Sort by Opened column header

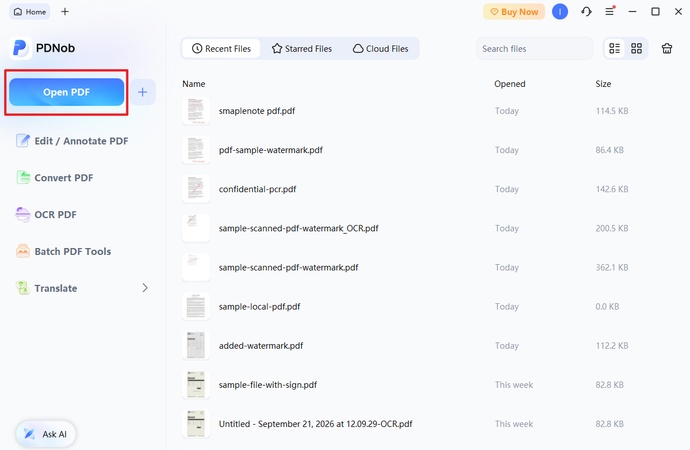(x=510, y=84)
